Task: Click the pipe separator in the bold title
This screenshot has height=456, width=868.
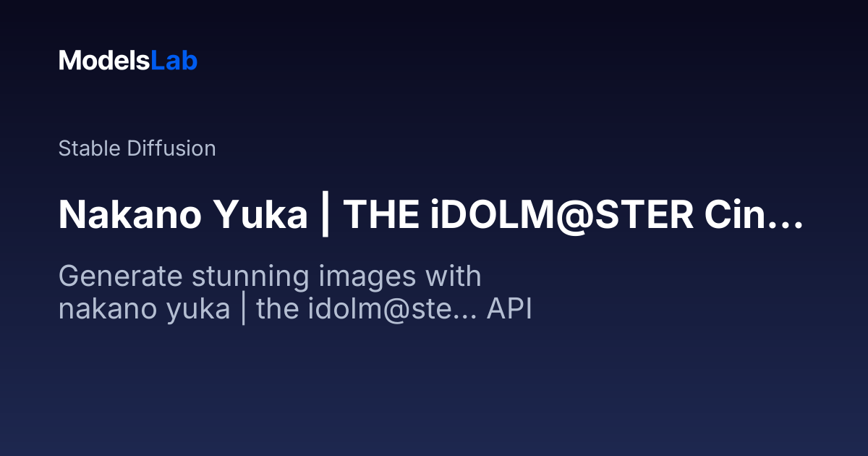Action: point(325,215)
